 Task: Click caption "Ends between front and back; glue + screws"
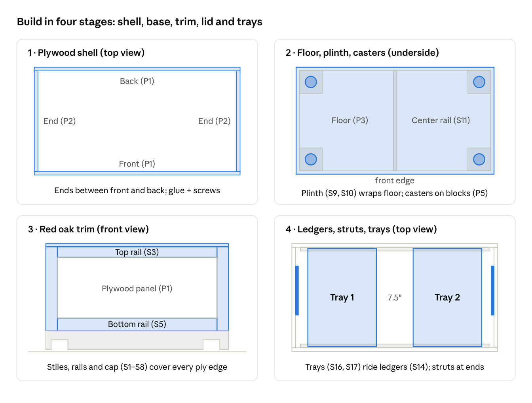point(137,190)
